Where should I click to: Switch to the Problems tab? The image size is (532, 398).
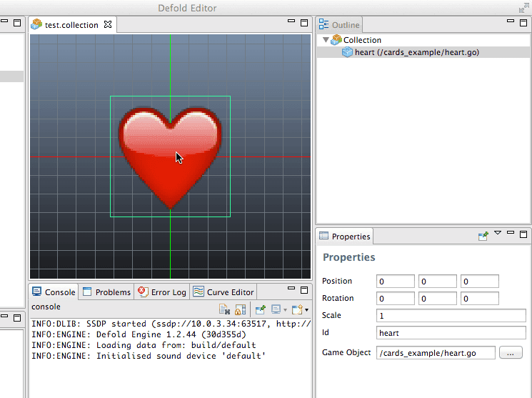107,292
